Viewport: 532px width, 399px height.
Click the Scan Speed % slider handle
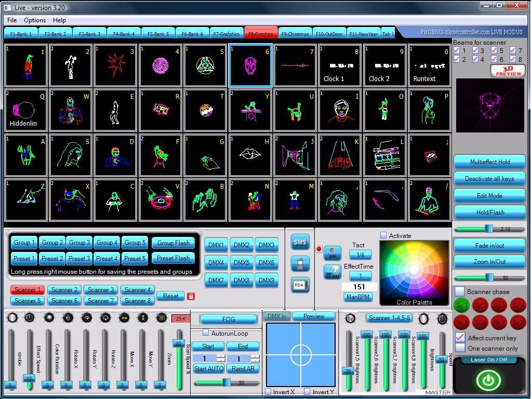[x=179, y=343]
